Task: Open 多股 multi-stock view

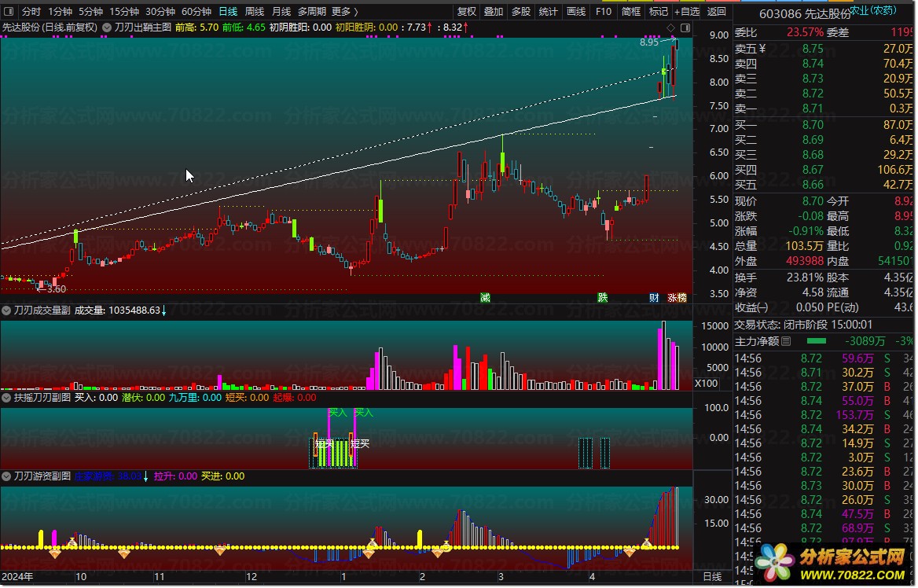Action: [x=520, y=11]
